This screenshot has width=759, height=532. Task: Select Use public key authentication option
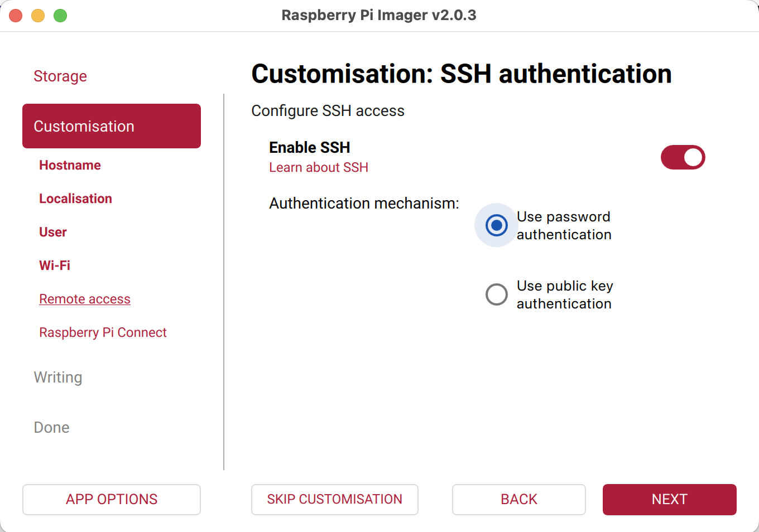[x=496, y=294]
